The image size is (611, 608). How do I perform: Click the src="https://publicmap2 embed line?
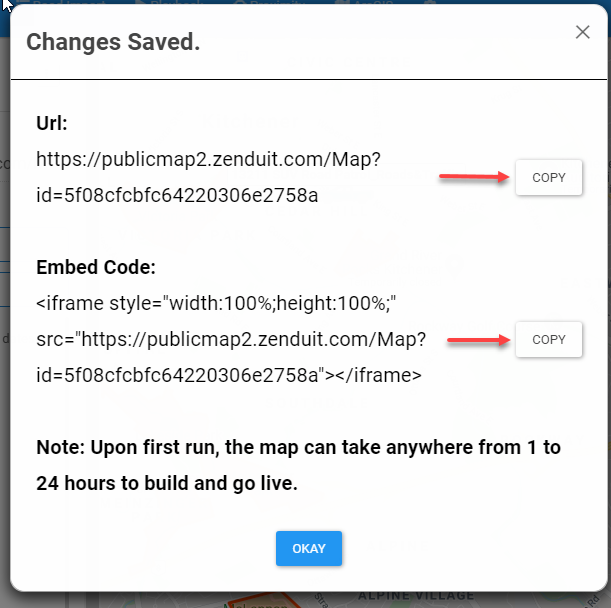[231, 339]
